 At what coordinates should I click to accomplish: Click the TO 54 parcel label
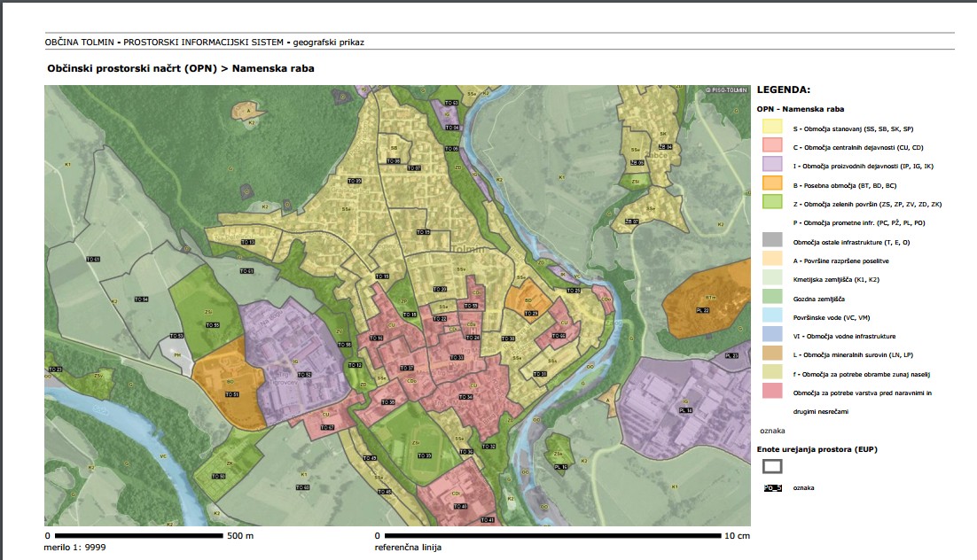(x=142, y=299)
